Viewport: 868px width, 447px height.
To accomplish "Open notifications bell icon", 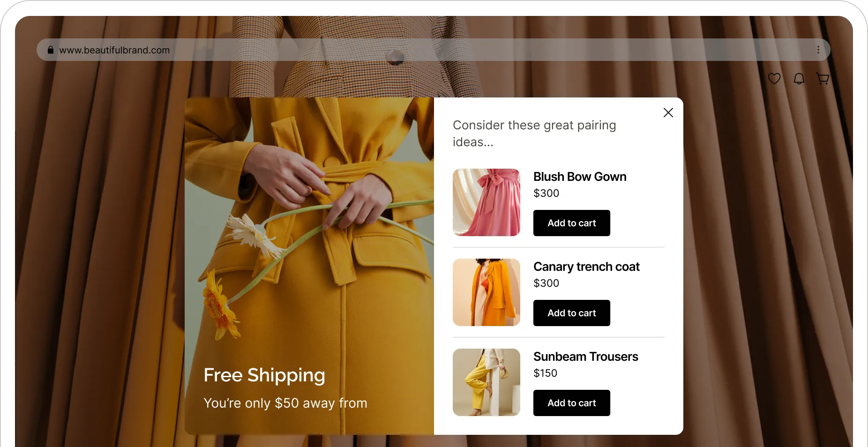I will point(799,79).
